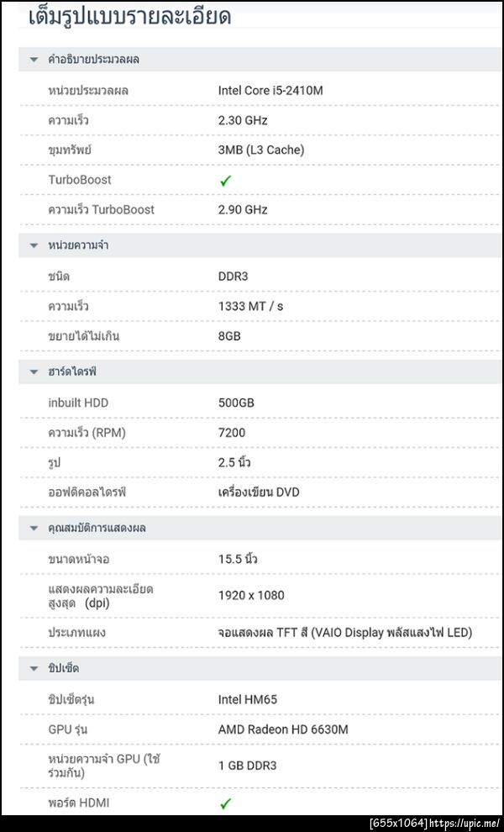Click the green TurboBoost checkmark
Viewport: 504px width, 832px height.
(x=225, y=181)
